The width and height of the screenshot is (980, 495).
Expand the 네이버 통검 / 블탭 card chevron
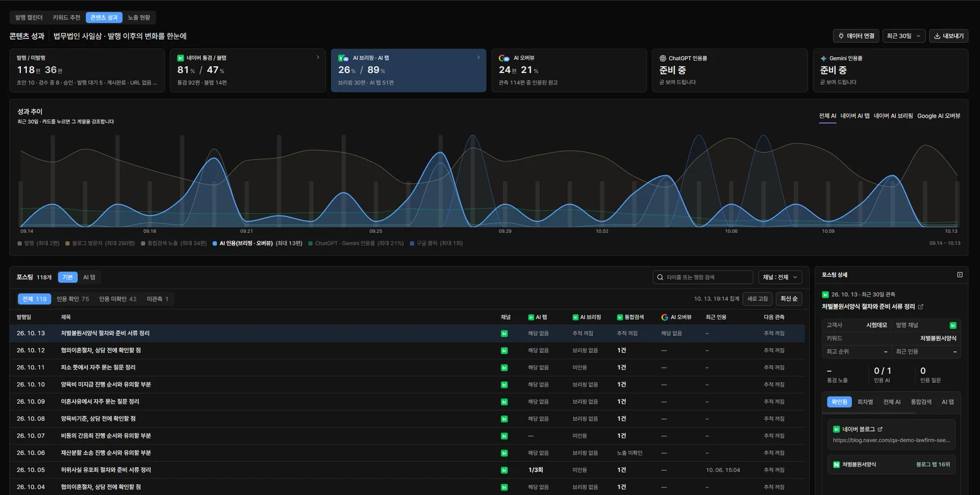318,58
